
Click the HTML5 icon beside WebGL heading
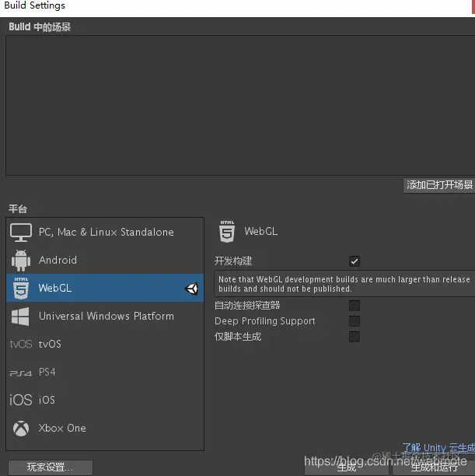tap(227, 231)
